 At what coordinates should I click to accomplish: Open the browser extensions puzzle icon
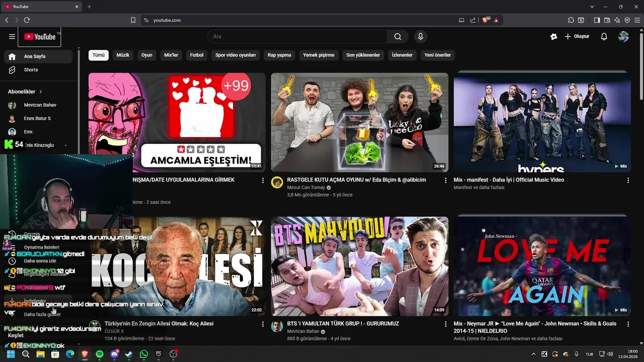[x=571, y=20]
